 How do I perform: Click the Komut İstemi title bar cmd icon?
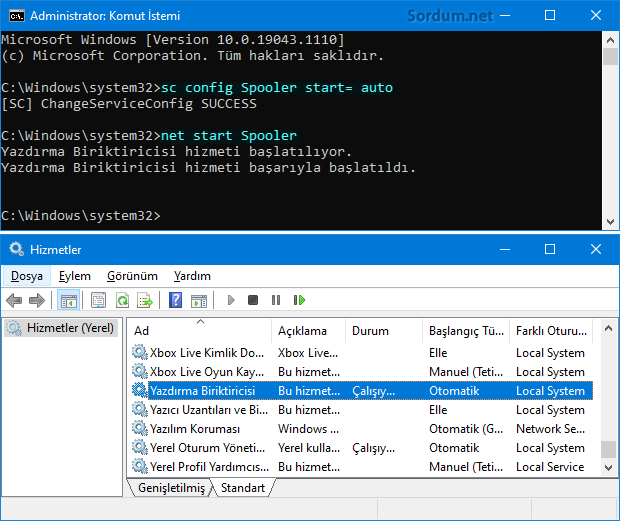pos(17,16)
